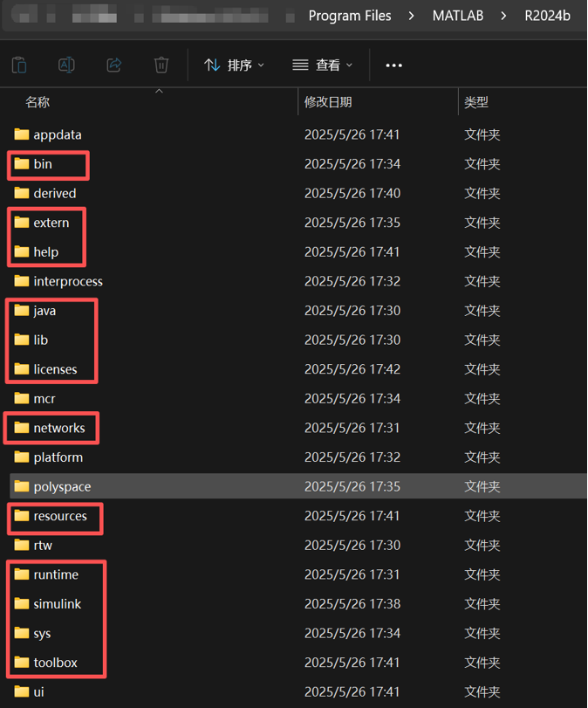Select the extern folder icon
This screenshot has height=708, width=588.
click(x=21, y=222)
